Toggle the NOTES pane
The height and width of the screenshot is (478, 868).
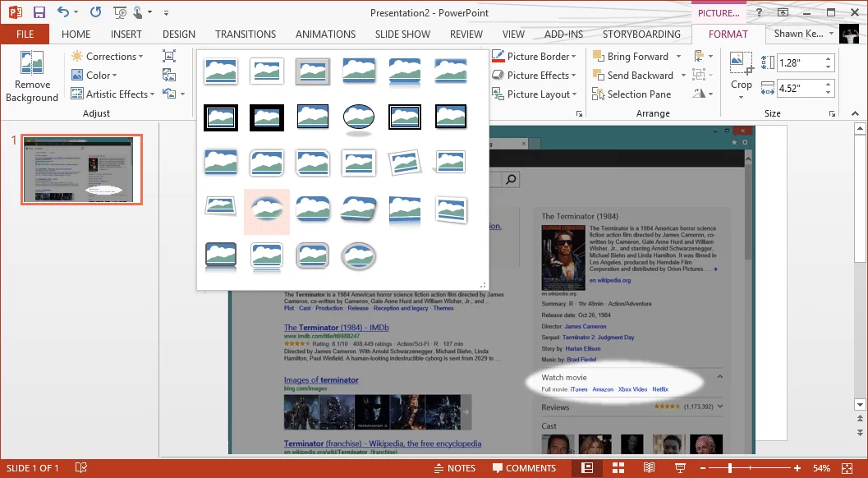455,468
